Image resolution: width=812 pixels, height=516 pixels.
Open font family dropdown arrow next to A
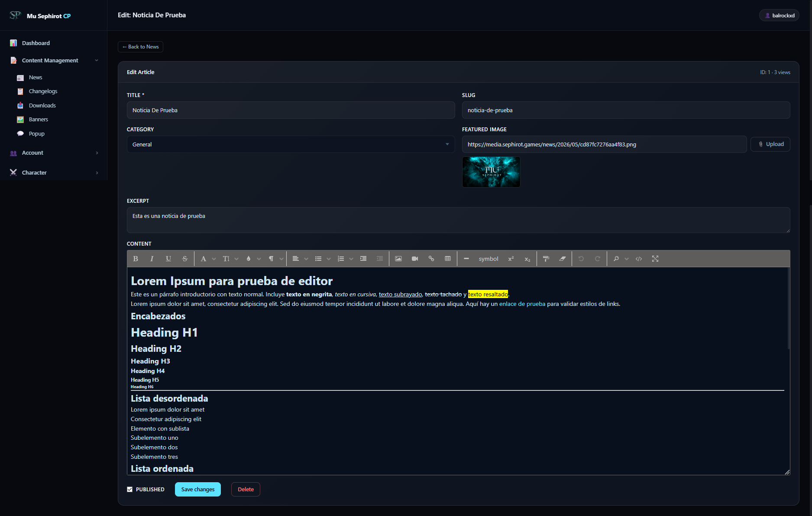click(214, 259)
